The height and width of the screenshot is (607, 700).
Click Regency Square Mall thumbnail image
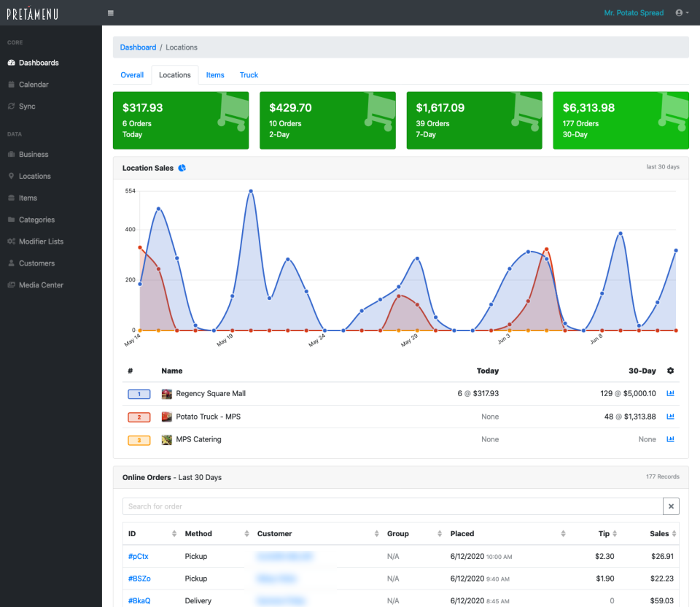(166, 394)
